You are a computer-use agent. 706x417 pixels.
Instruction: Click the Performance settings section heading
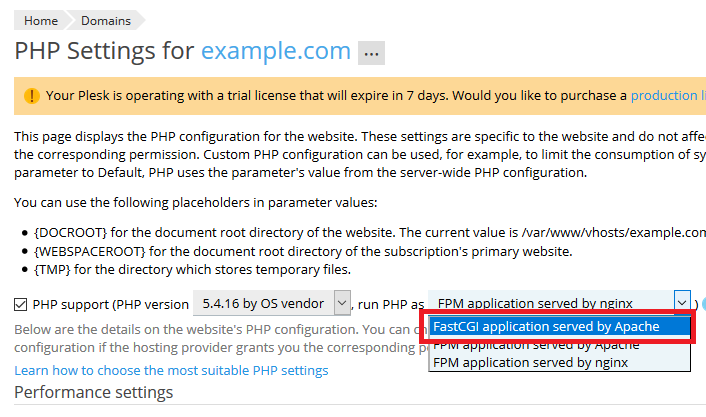[93, 392]
